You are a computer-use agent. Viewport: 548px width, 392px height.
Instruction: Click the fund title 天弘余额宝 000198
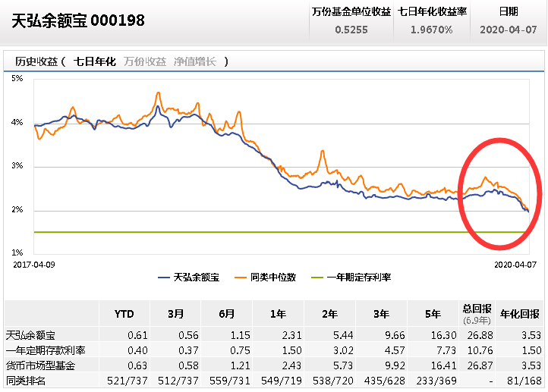click(x=78, y=20)
